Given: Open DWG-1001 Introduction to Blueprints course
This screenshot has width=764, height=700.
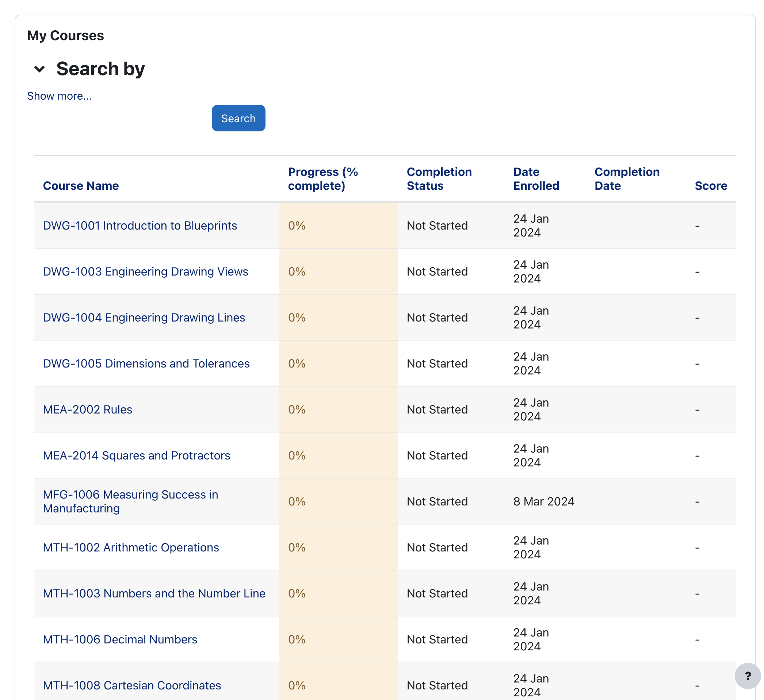Looking at the screenshot, I should tap(140, 226).
